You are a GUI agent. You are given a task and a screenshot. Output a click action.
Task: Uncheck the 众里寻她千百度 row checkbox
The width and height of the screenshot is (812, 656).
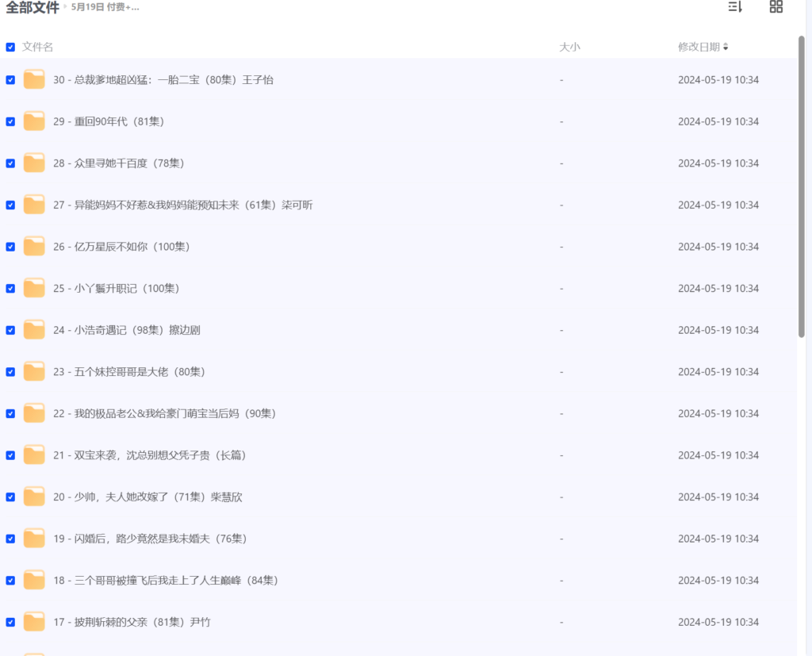10,163
